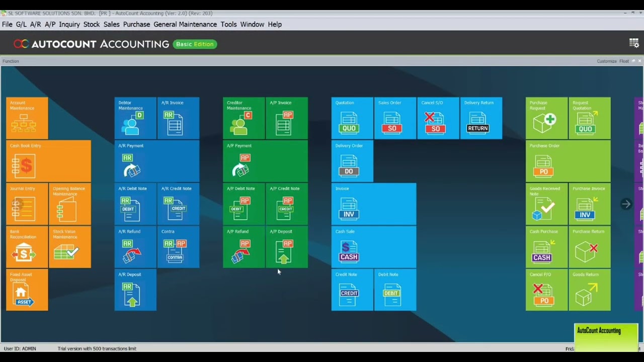This screenshot has height=362, width=644.
Task: Open the Account Maintenance tile
Action: (27, 118)
